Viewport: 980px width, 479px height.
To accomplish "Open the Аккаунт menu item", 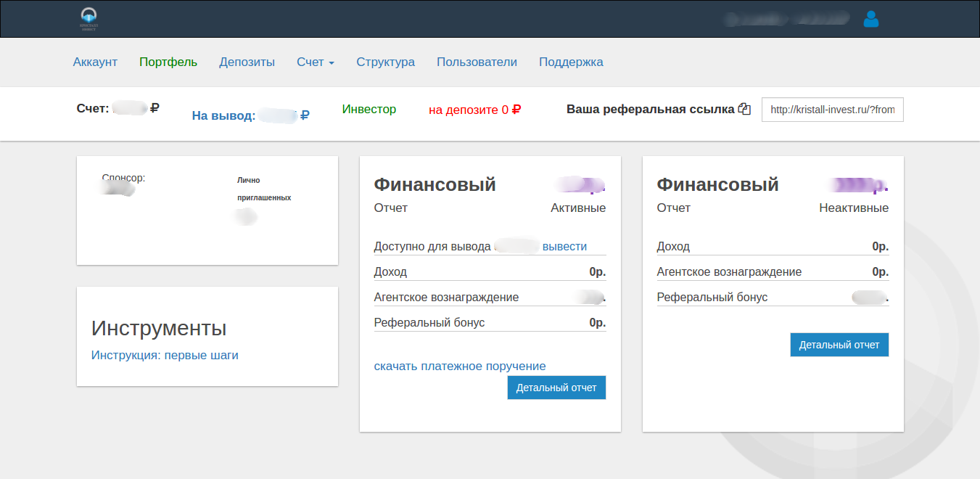I will coord(95,62).
